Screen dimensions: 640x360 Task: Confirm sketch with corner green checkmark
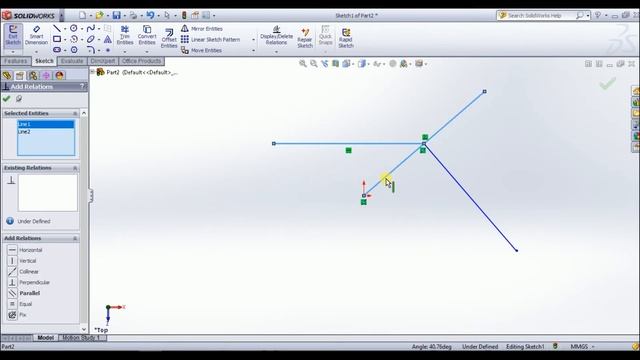click(x=607, y=84)
